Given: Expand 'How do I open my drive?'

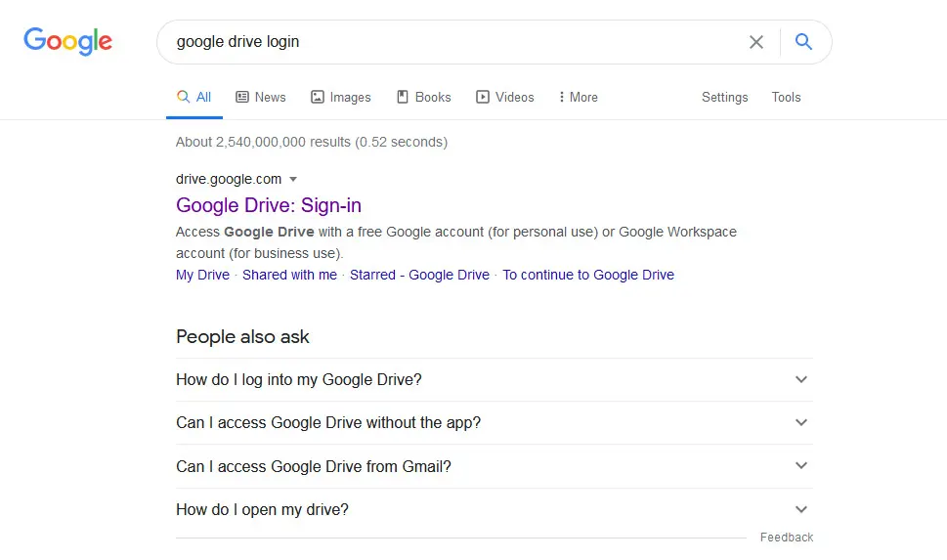Looking at the screenshot, I should tap(495, 510).
